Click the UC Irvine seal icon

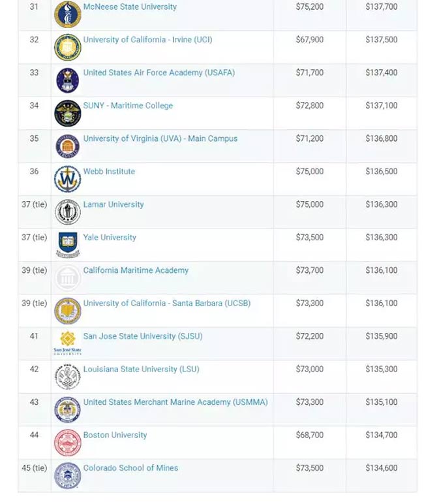tap(67, 47)
